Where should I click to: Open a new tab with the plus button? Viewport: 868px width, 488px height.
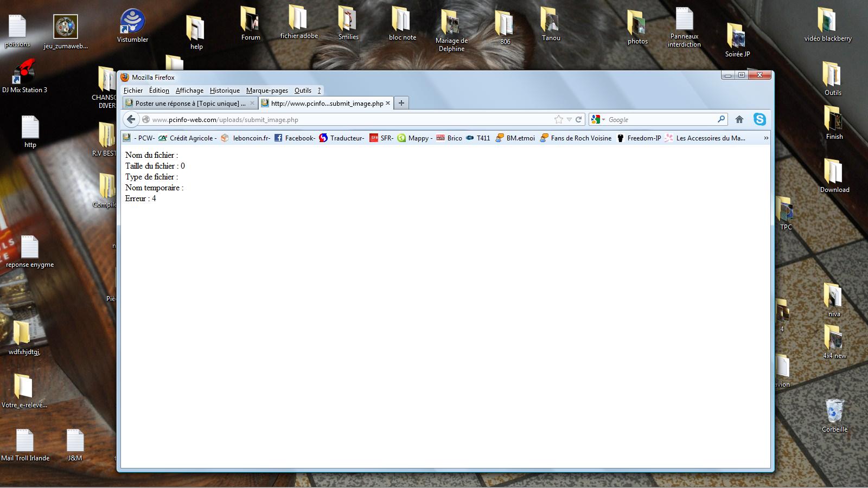[x=401, y=103]
